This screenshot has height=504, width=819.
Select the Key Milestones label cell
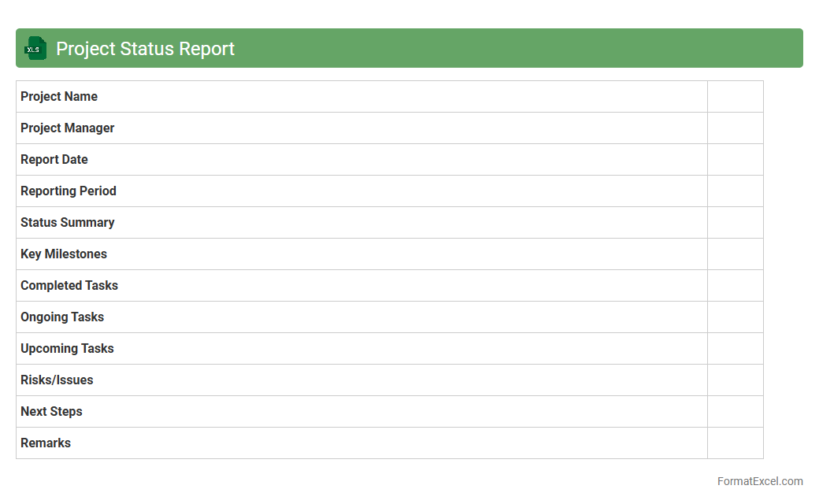pos(64,254)
